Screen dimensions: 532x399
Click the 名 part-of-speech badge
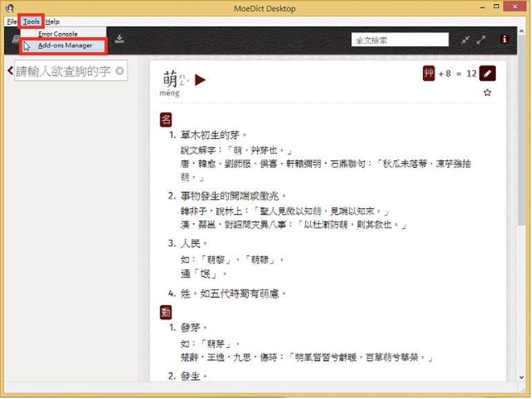pos(166,119)
